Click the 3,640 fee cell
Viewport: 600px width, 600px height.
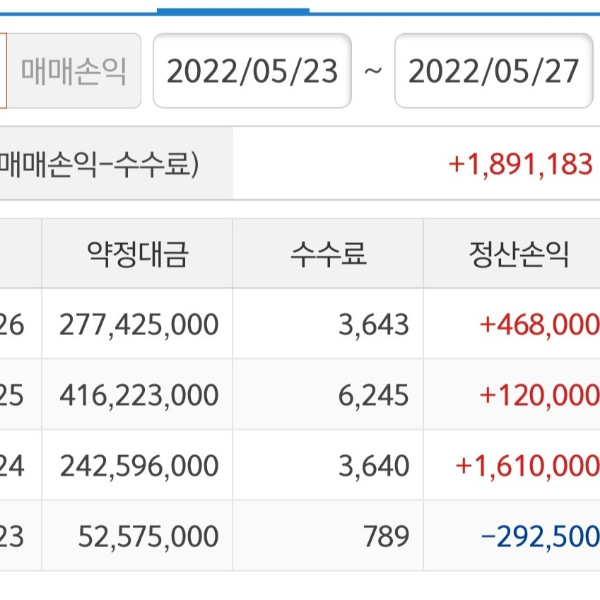[x=379, y=465]
